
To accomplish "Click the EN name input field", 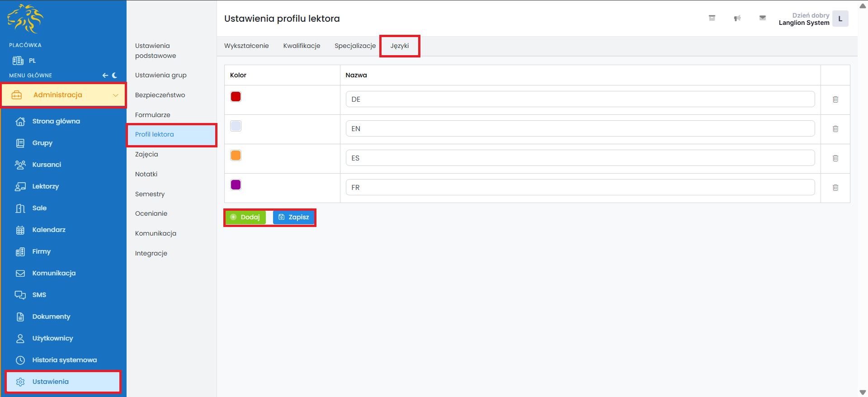I will 580,129.
